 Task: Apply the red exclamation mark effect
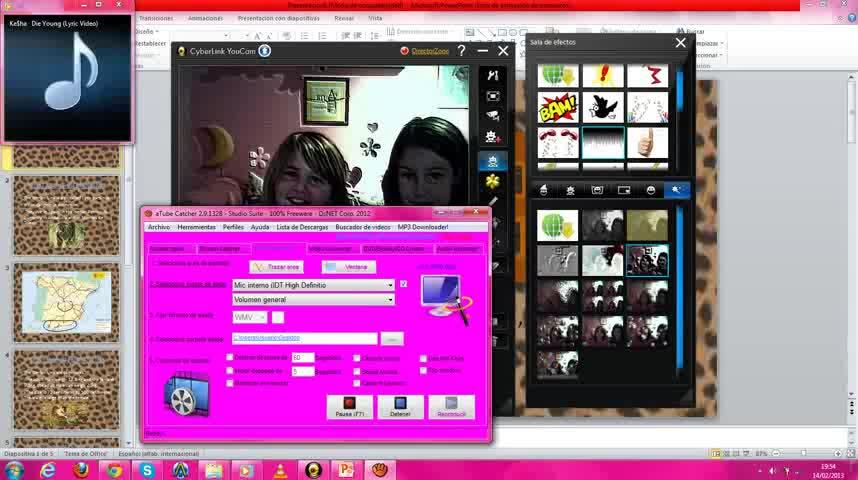(x=602, y=76)
